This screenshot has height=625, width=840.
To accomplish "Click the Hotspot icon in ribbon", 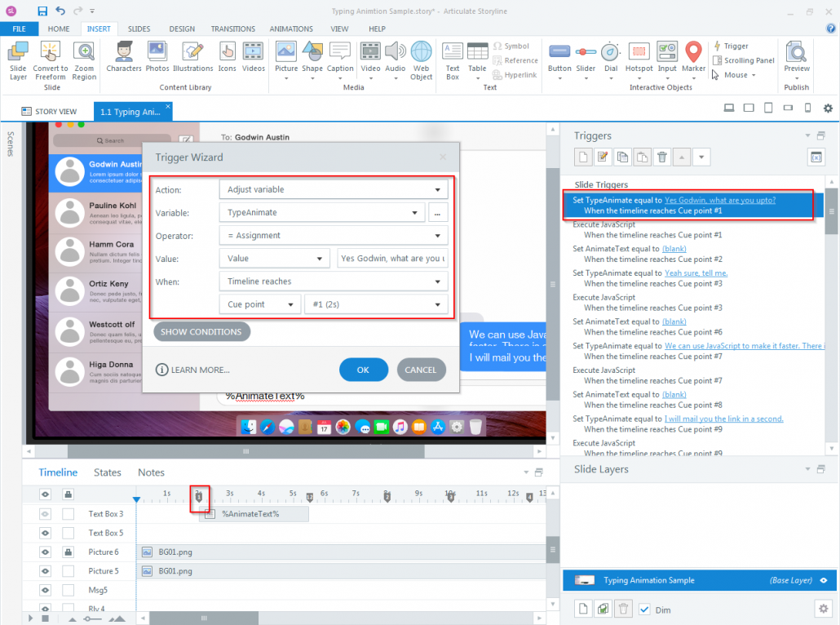I will (x=639, y=58).
